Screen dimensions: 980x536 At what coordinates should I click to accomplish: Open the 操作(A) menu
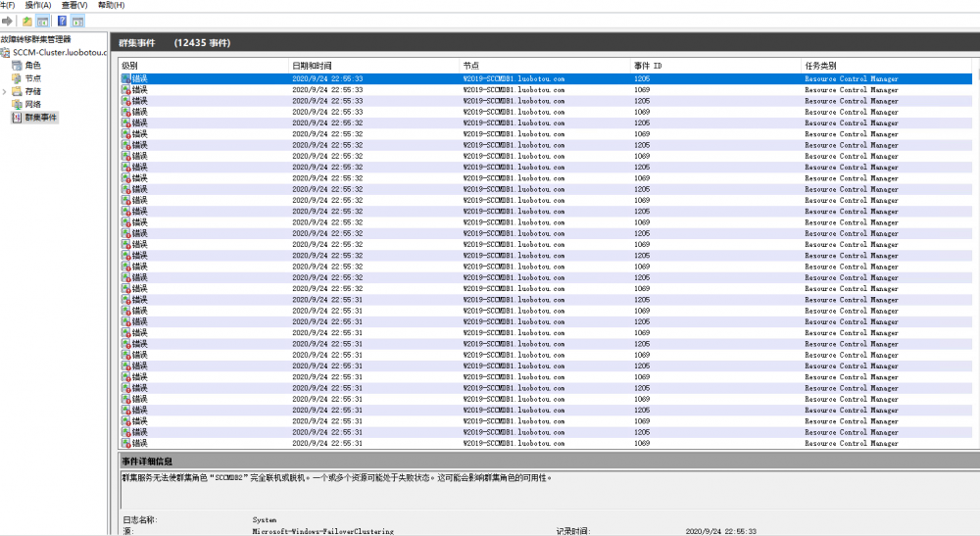click(x=38, y=5)
